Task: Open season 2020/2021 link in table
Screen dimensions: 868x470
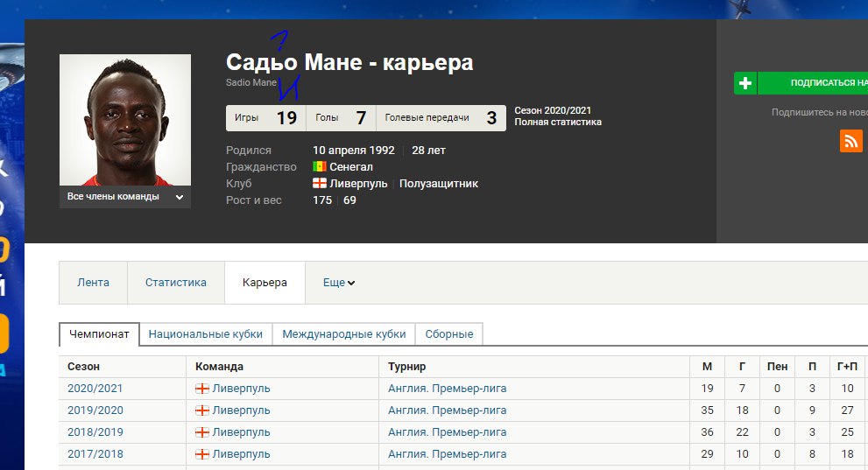Action: tap(95, 389)
